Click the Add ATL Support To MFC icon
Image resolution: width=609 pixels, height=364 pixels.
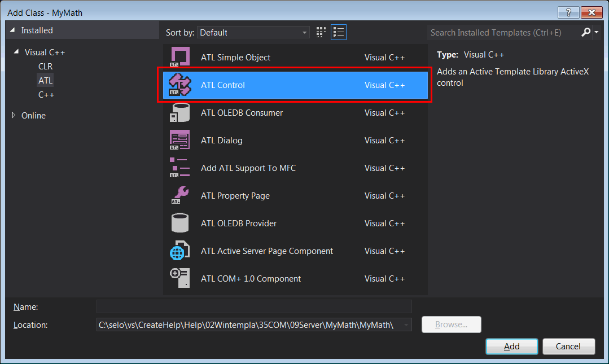click(x=180, y=168)
